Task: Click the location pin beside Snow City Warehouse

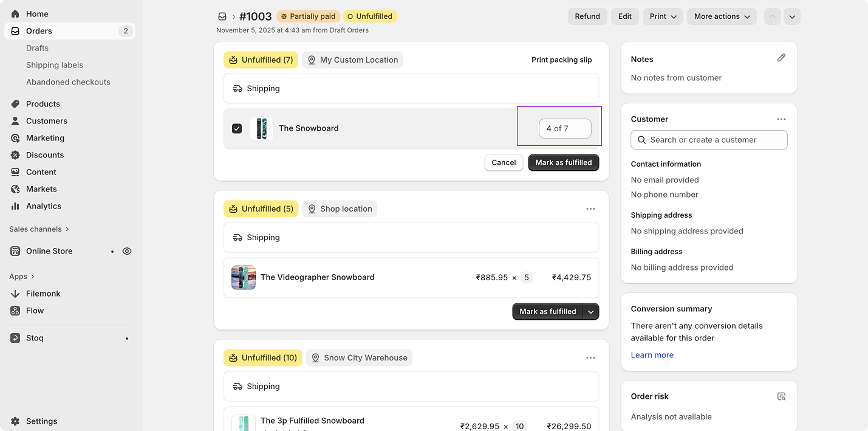Action: point(315,357)
